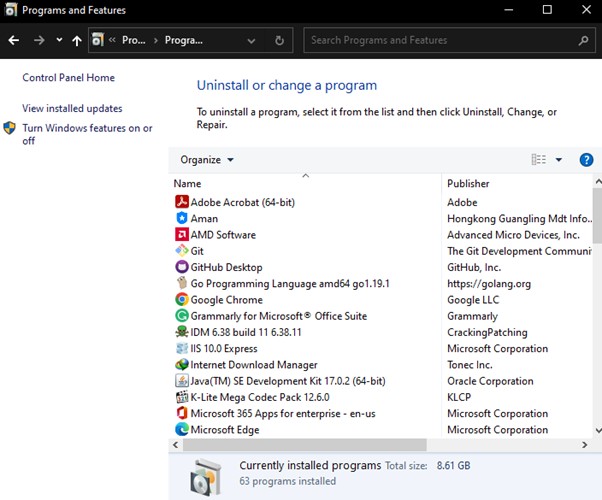Screen dimensions: 602x500
Task: Select IDM 6.38 build 11 entry
Action: pos(246,332)
